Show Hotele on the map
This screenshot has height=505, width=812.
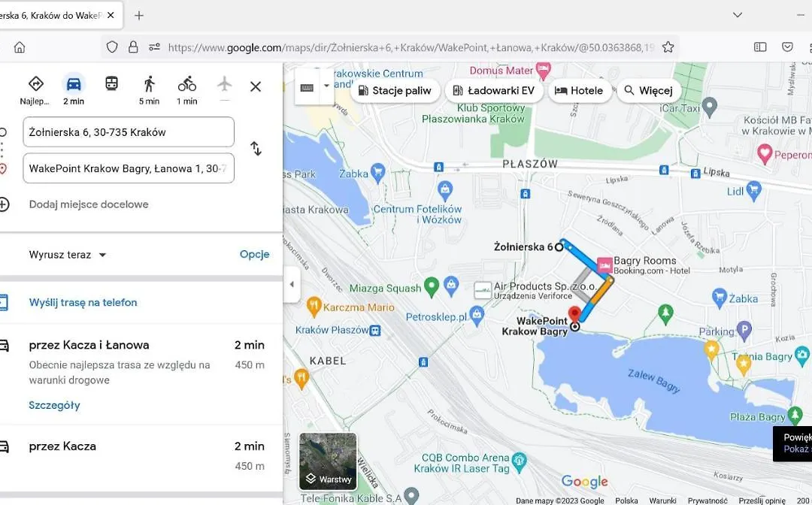tap(579, 90)
